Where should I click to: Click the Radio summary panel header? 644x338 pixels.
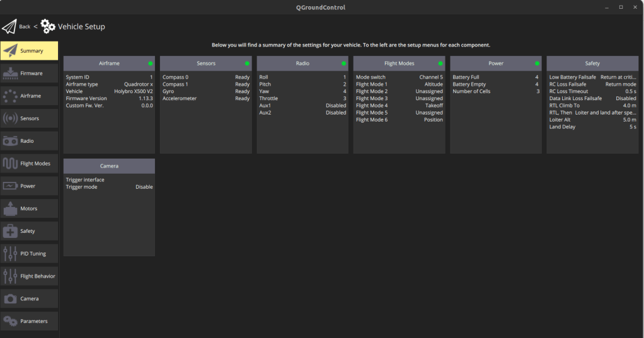coord(302,64)
